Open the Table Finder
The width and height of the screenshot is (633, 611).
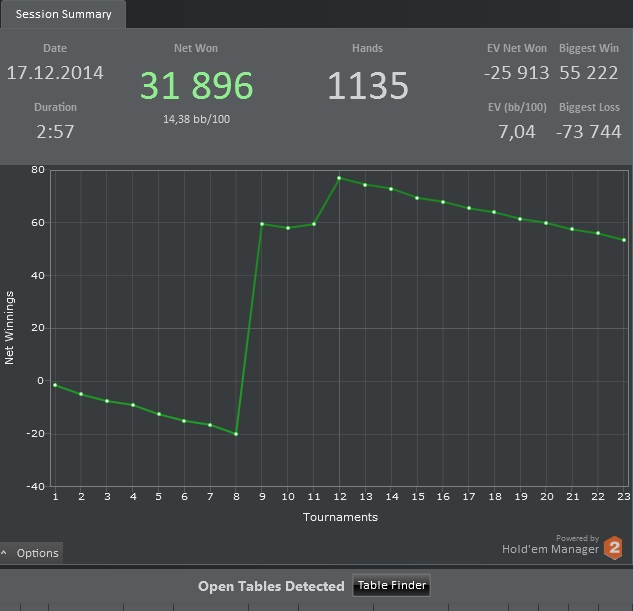coord(391,585)
